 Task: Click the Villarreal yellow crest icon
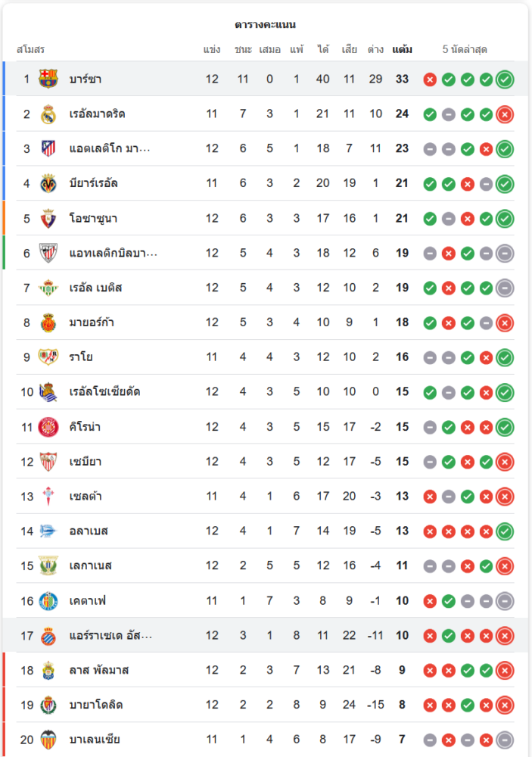pos(48,183)
